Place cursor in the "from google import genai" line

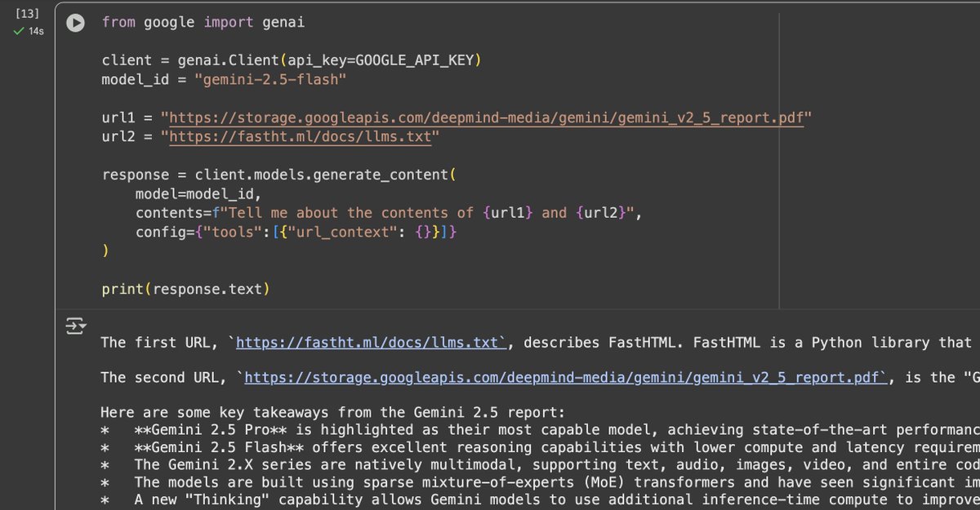point(203,23)
